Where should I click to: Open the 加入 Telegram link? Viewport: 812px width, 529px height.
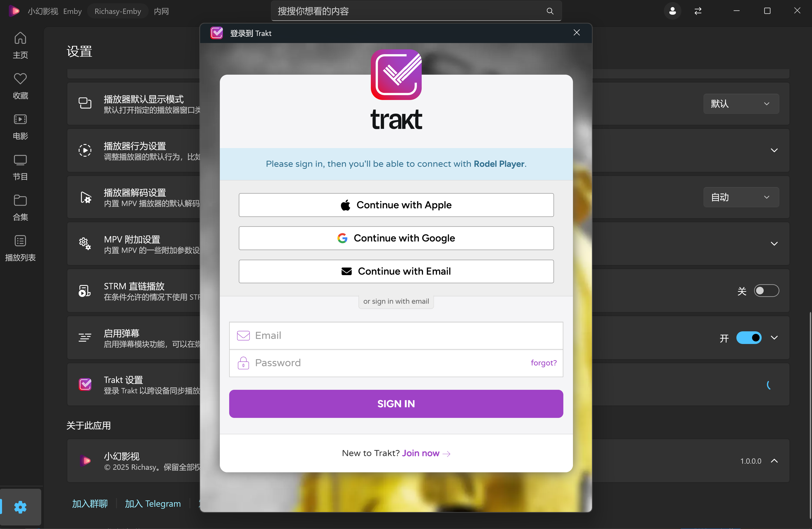(x=153, y=504)
